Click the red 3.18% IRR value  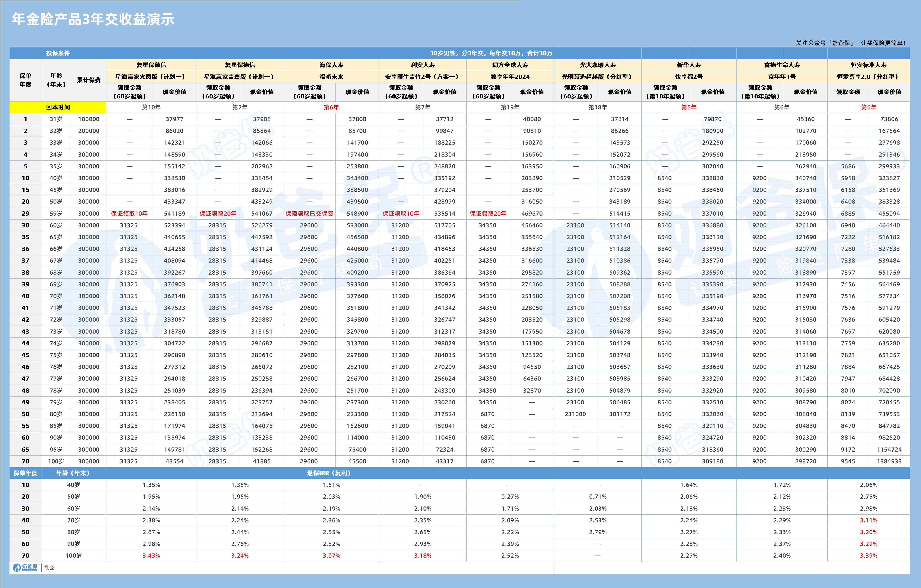tap(423, 556)
